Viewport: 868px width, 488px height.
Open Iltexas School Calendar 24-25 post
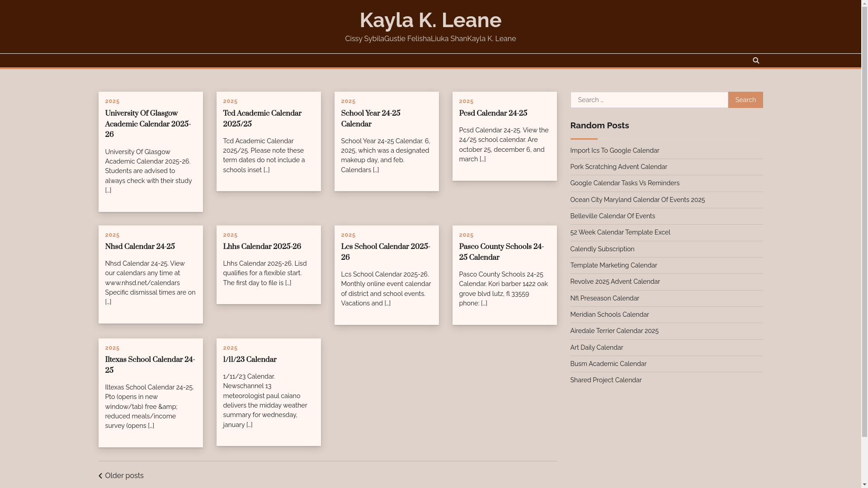pos(150,365)
